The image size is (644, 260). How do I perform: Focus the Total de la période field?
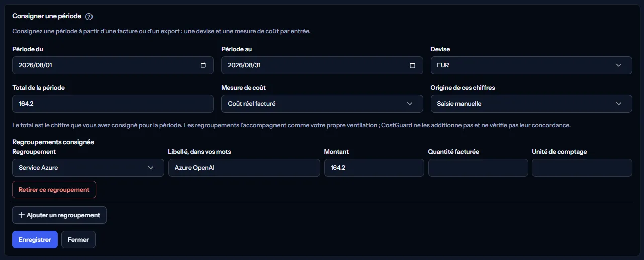click(x=113, y=104)
